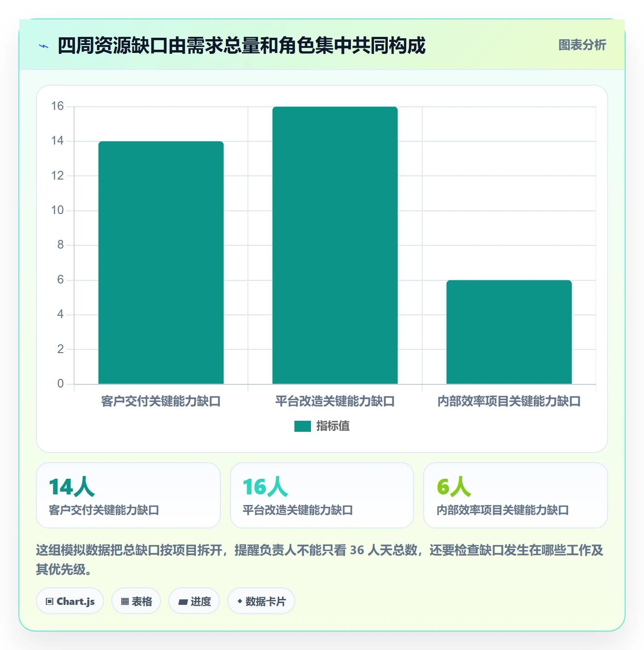The image size is (644, 650).
Task: Click the y-axis value 10
Action: pyautogui.click(x=57, y=210)
